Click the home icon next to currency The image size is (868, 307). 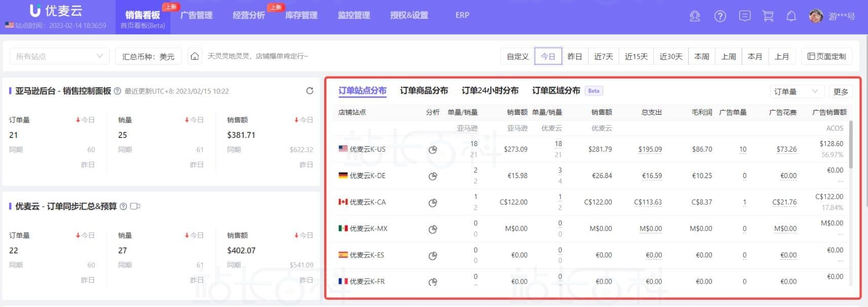click(195, 56)
